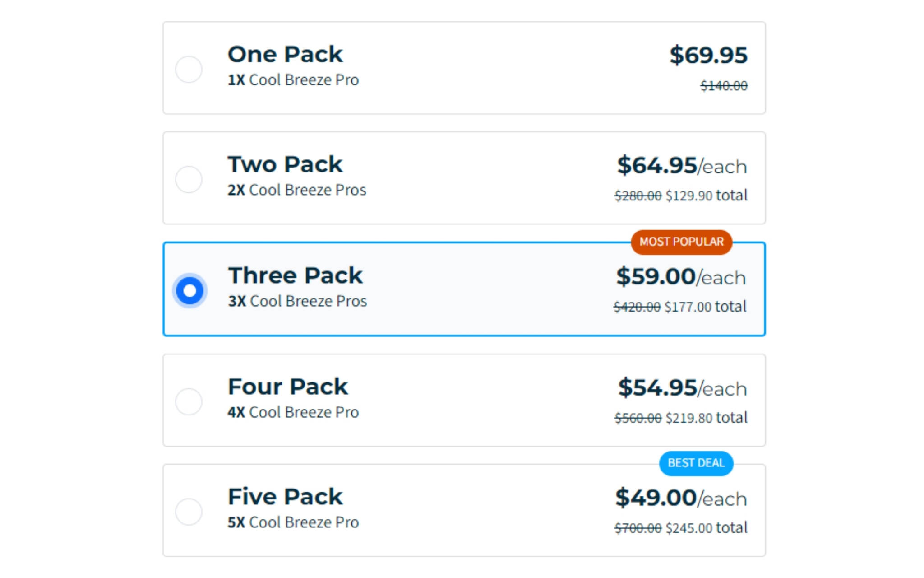This screenshot has width=924, height=578.
Task: Select the Two Pack radio button
Action: coord(189,179)
